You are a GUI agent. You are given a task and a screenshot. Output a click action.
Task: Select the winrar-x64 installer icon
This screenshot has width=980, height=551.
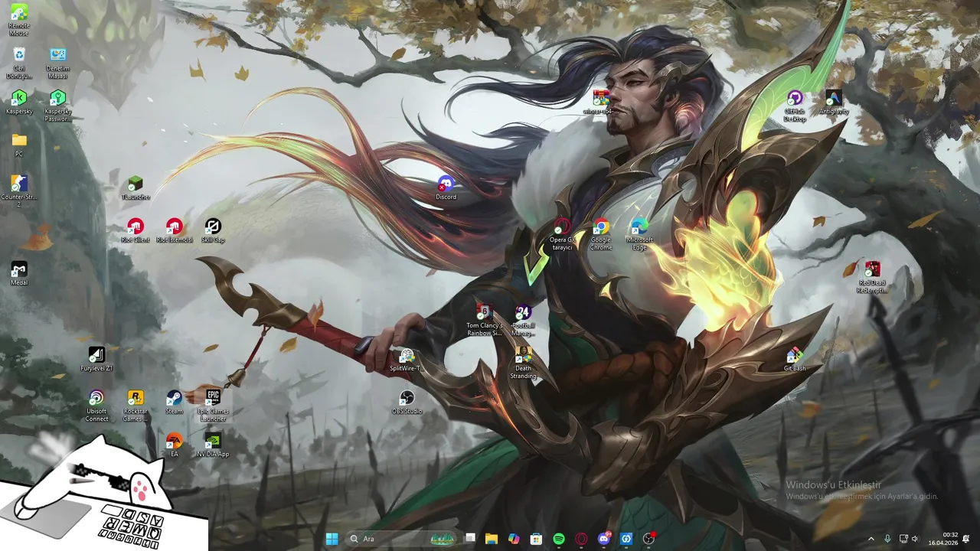pos(601,102)
